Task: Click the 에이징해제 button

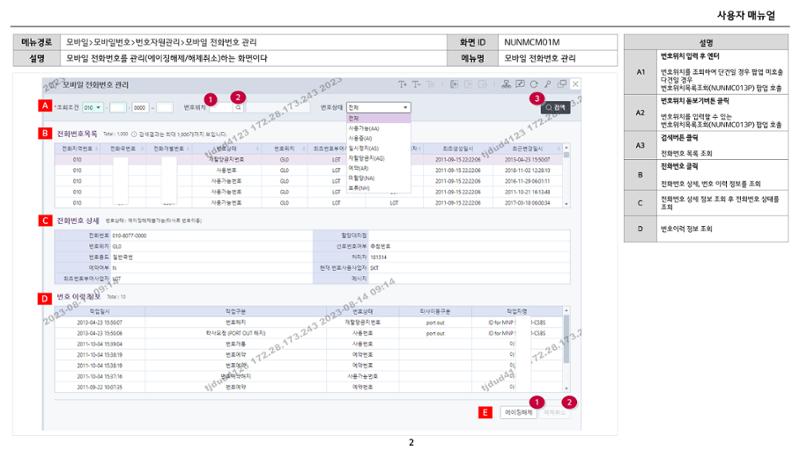Action: [518, 412]
